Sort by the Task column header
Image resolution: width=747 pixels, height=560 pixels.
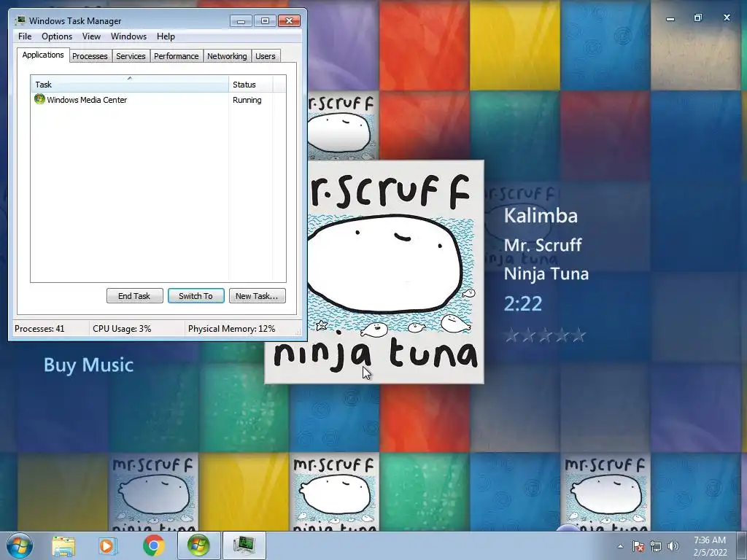[130, 84]
